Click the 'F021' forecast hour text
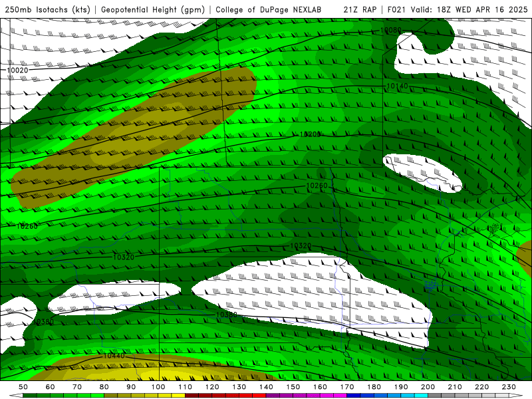The width and height of the screenshot is (532, 399). 397,10
